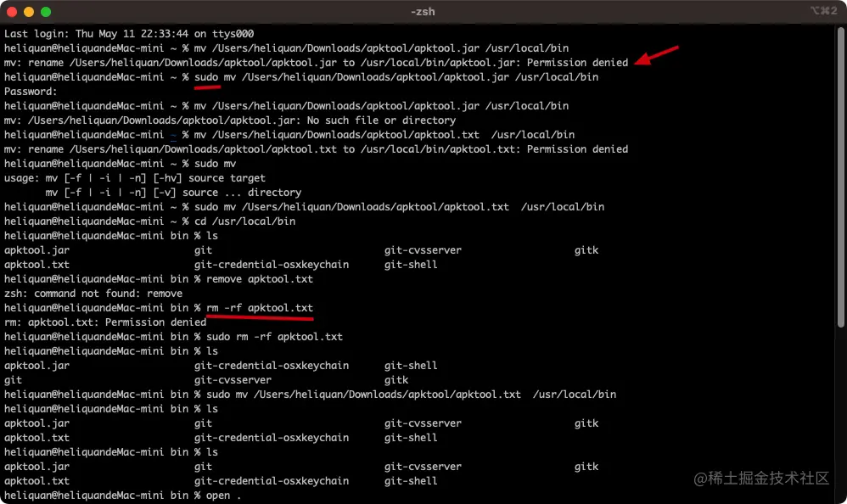The height and width of the screenshot is (504, 847).
Task: Click the terminal's vertical scrollbar thumb
Action: [840, 178]
